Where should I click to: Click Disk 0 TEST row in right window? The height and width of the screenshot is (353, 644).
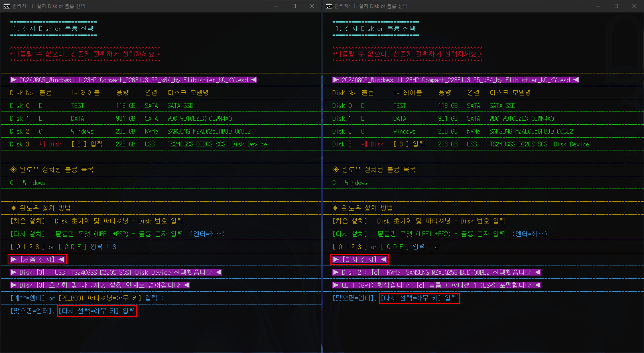[x=424, y=105]
